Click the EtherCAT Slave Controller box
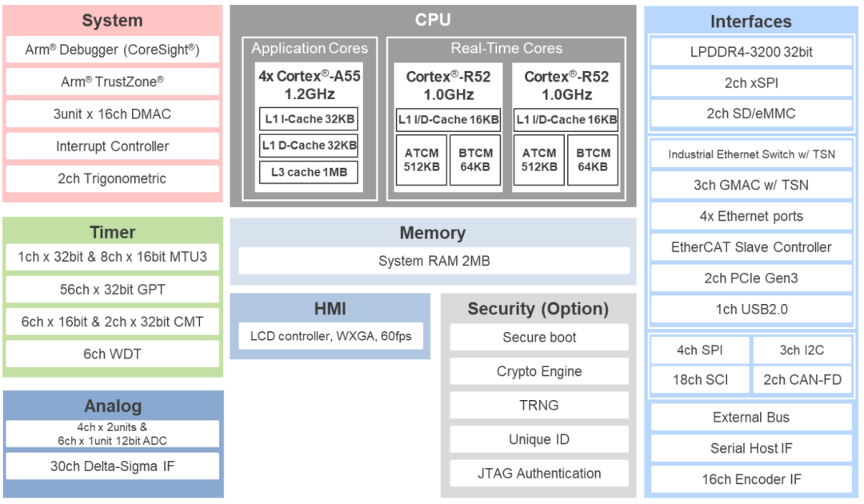The height and width of the screenshot is (504, 864). point(751,247)
